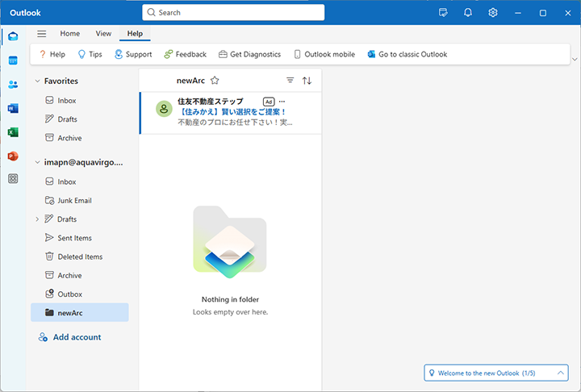Open the sort order arrows icon

click(307, 81)
